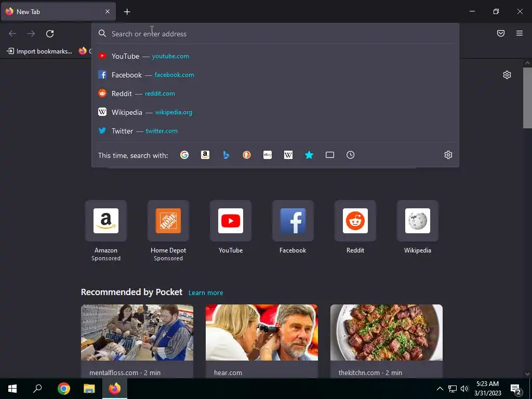Launch Chrome from taskbar
The height and width of the screenshot is (399, 532).
(63, 389)
